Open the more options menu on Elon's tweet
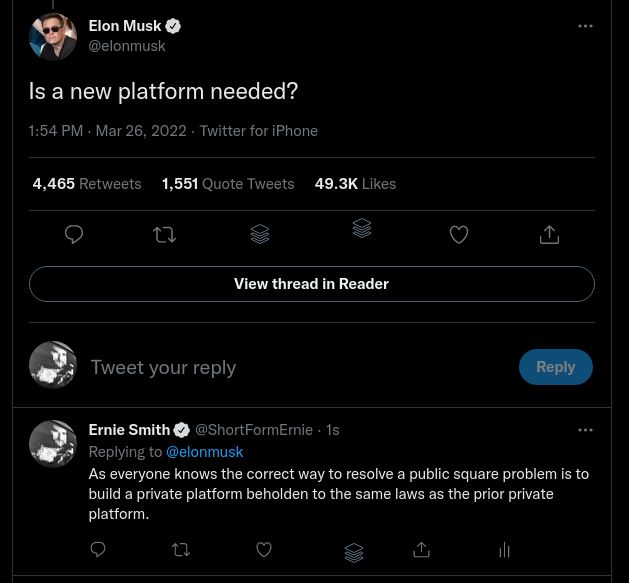 point(585,26)
